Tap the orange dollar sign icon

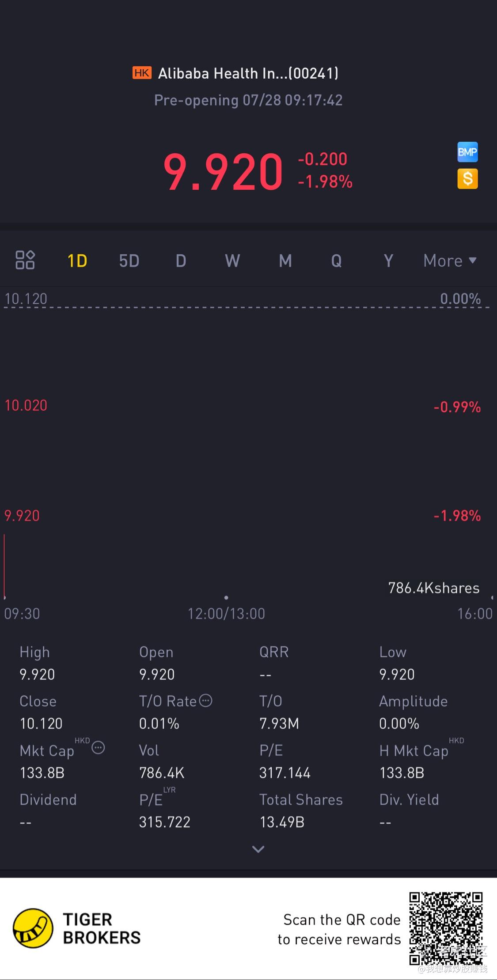pos(467,179)
